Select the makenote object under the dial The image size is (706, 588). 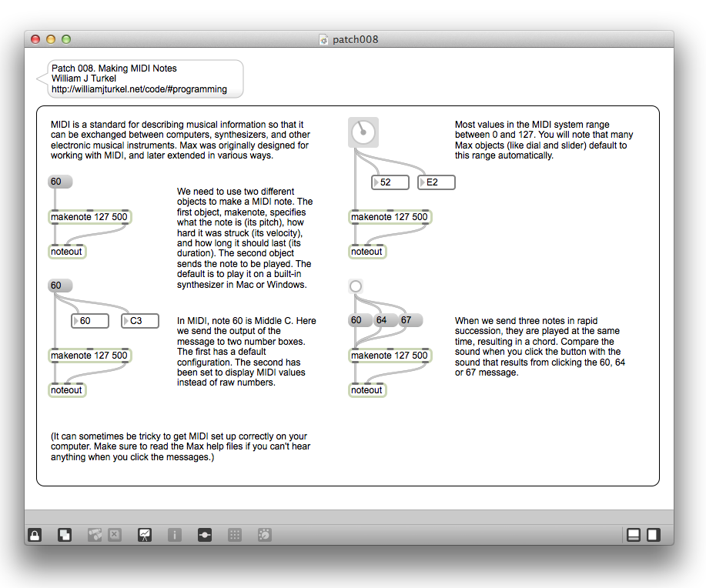pyautogui.click(x=390, y=217)
